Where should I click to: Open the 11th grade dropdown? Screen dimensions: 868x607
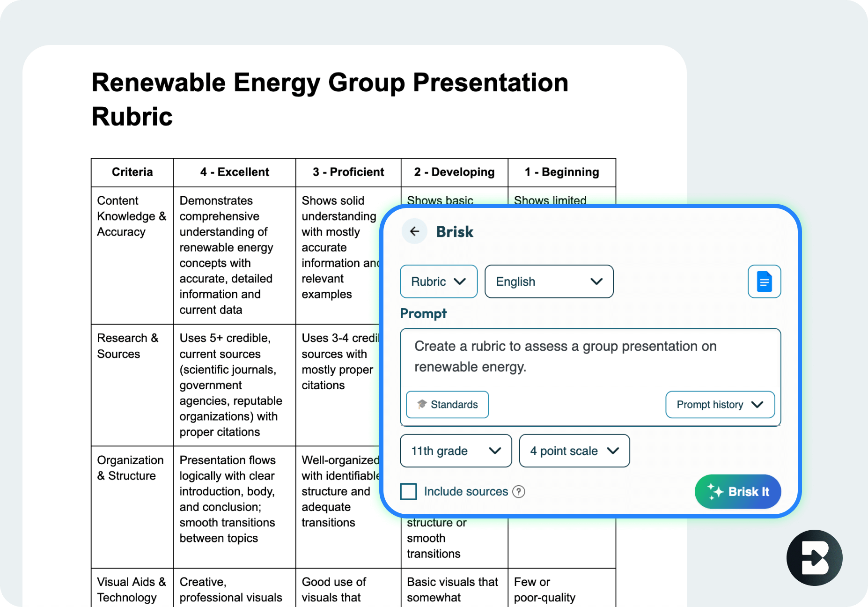tap(456, 451)
